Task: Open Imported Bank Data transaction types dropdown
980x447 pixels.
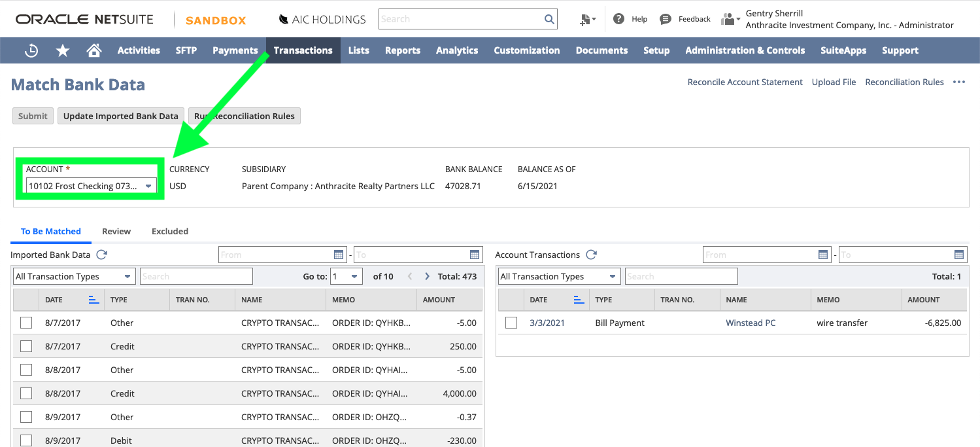Action: click(x=75, y=276)
